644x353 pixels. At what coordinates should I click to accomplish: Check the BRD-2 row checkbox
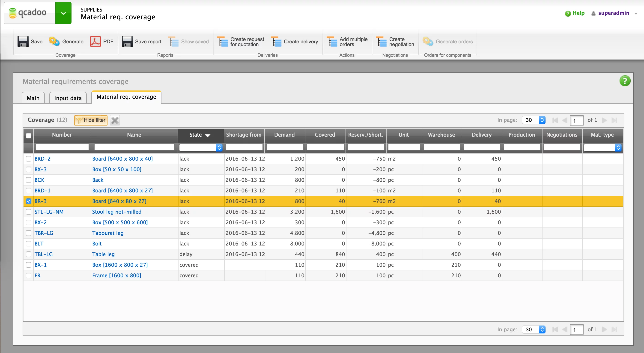click(x=29, y=159)
